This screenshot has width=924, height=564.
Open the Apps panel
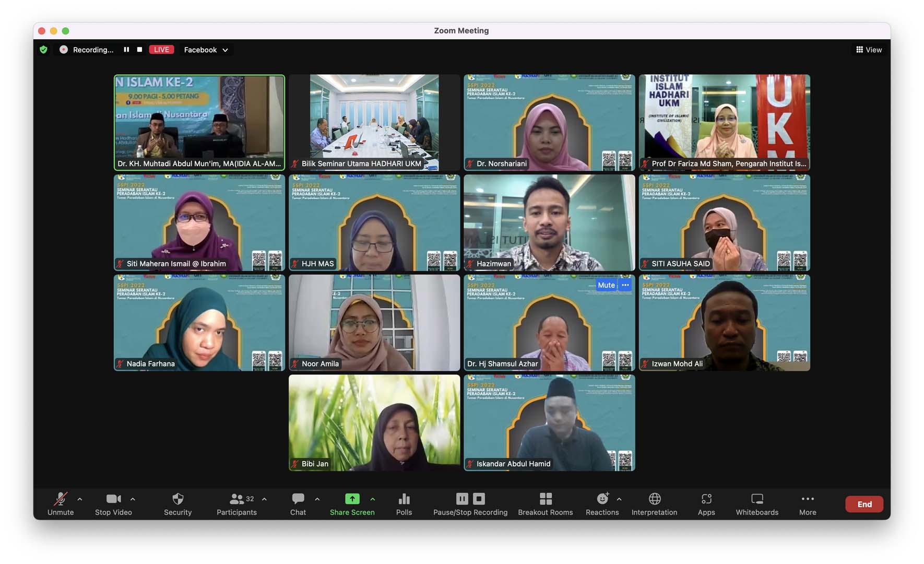tap(706, 504)
